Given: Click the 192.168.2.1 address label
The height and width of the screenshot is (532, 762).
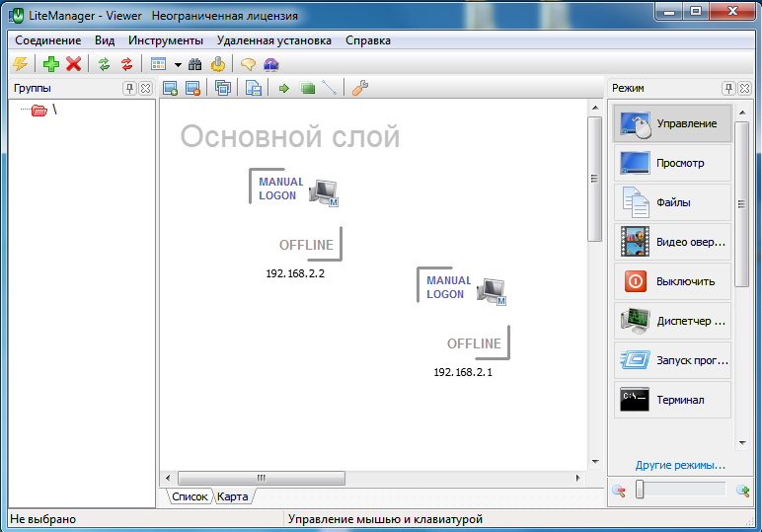Looking at the screenshot, I should (463, 372).
